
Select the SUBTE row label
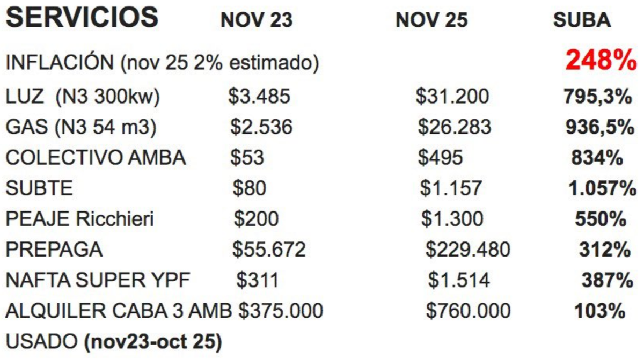[x=39, y=188]
